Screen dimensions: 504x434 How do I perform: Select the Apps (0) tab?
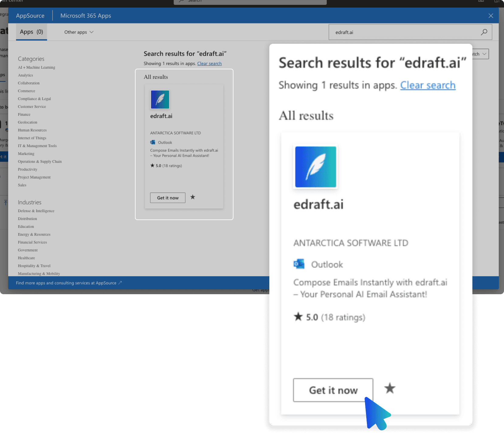32,32
